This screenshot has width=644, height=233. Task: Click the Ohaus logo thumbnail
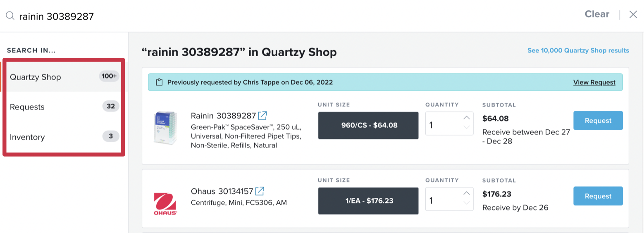(165, 203)
